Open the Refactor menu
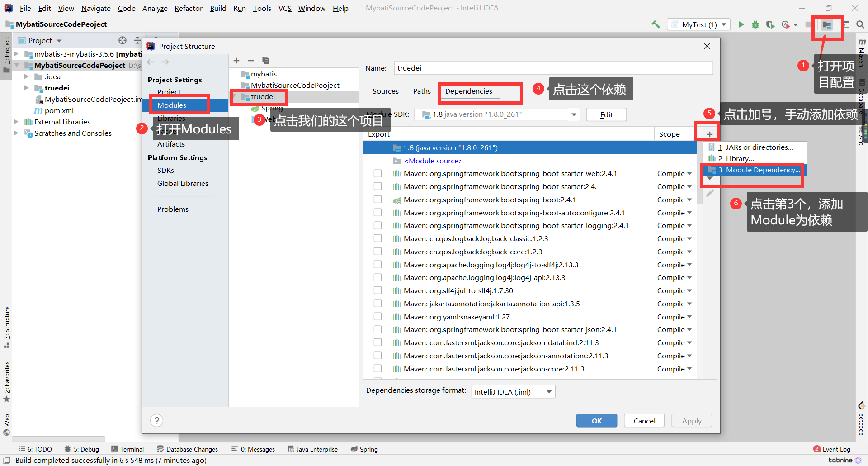 [x=188, y=8]
